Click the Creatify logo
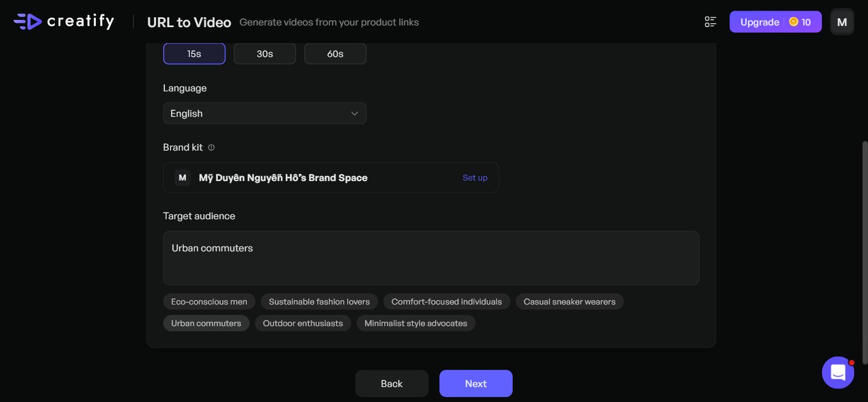Image resolution: width=868 pixels, height=402 pixels. (64, 22)
